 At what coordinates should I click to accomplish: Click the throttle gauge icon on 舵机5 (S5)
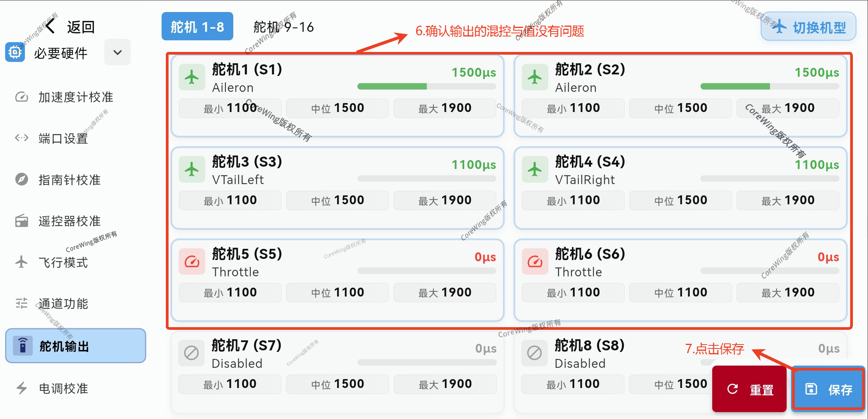(x=192, y=262)
